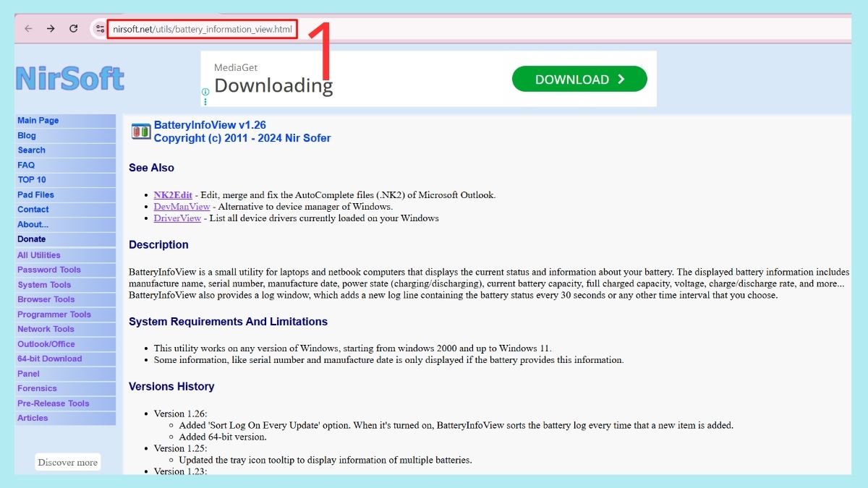Click the Description heading
868x488 pixels.
pos(158,245)
